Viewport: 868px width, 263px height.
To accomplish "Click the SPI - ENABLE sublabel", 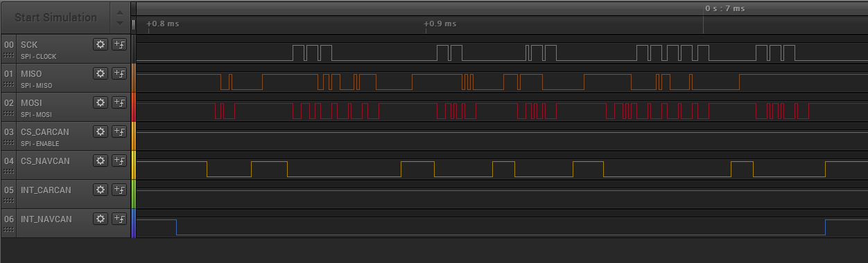I will 40,144.
